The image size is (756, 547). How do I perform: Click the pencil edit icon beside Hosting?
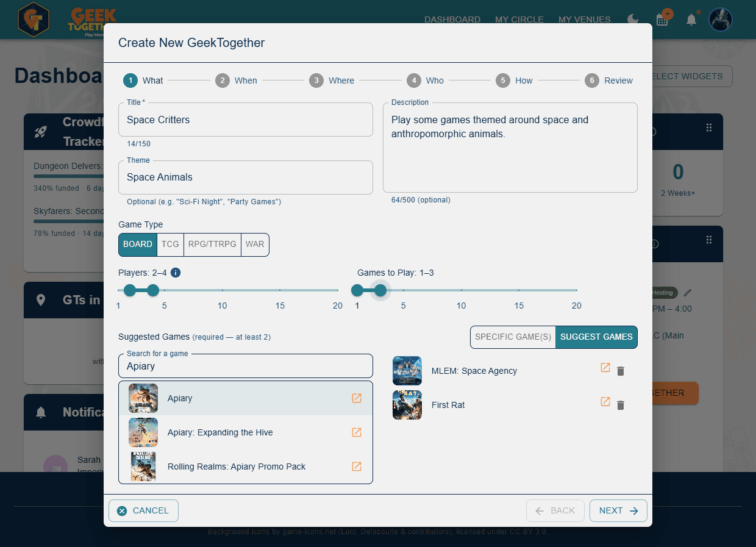pos(688,293)
